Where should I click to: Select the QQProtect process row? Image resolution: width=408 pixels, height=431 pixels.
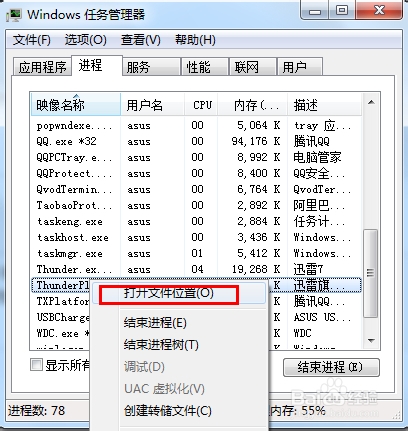(196, 173)
